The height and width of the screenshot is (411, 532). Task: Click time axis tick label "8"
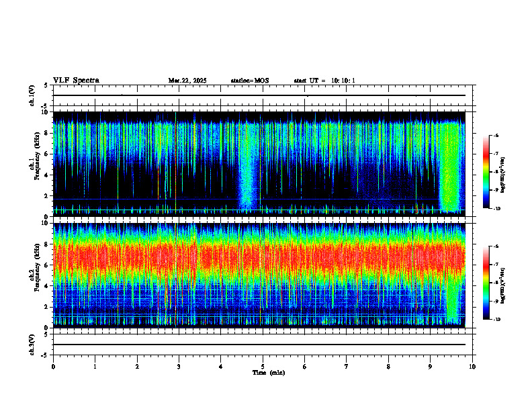click(x=388, y=367)
